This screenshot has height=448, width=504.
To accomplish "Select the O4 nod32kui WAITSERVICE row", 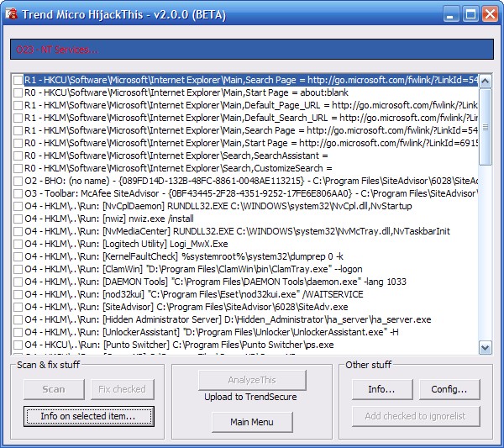I will (194, 294).
